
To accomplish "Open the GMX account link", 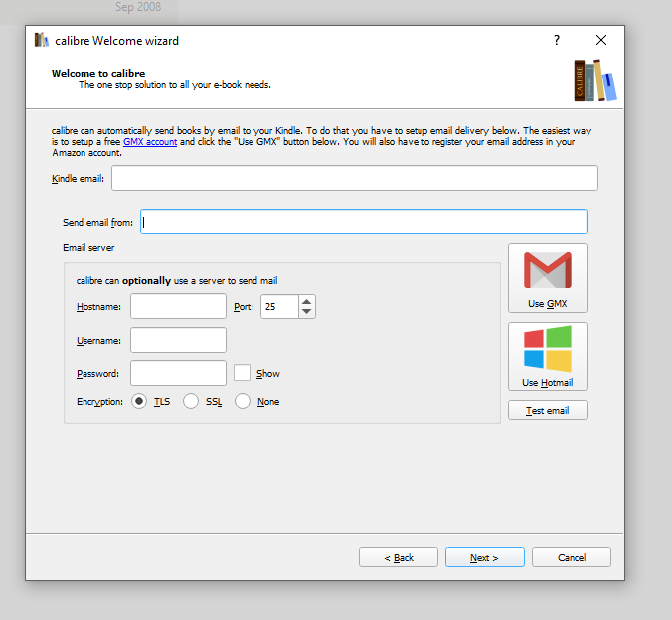I will point(150,142).
